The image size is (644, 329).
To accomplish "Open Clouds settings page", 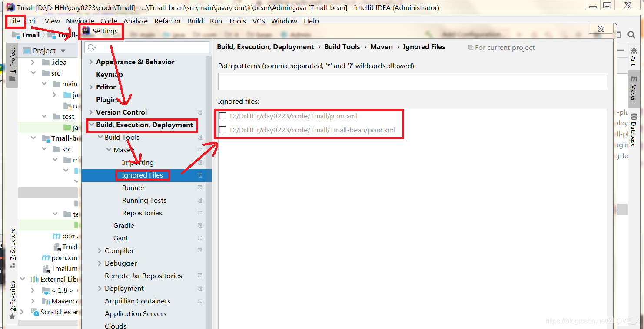I will (x=116, y=326).
